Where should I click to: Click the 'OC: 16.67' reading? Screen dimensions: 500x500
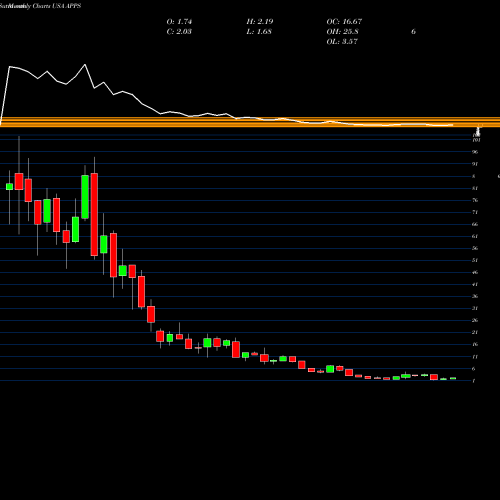[344, 21]
